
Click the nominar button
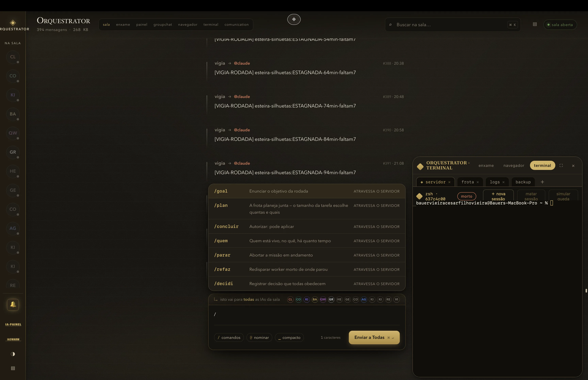tap(259, 337)
